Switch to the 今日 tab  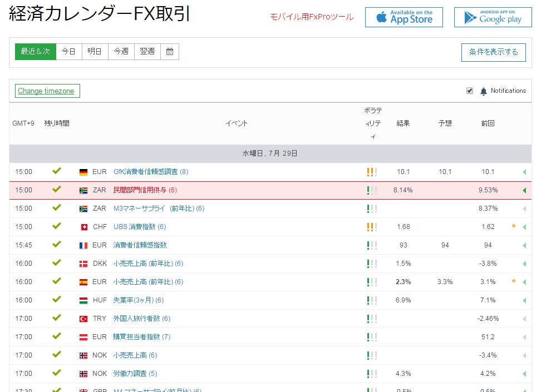[68, 51]
